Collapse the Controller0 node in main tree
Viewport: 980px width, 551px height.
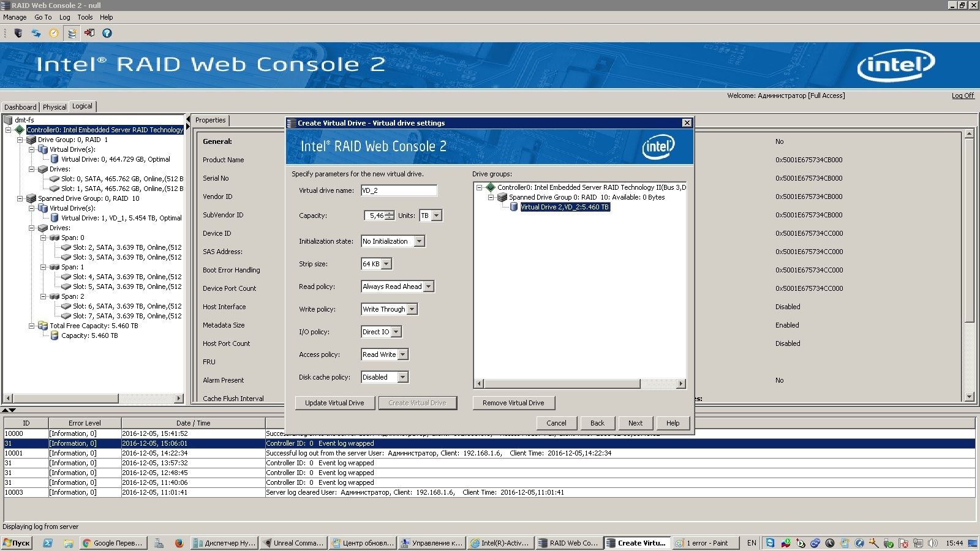pos(9,130)
